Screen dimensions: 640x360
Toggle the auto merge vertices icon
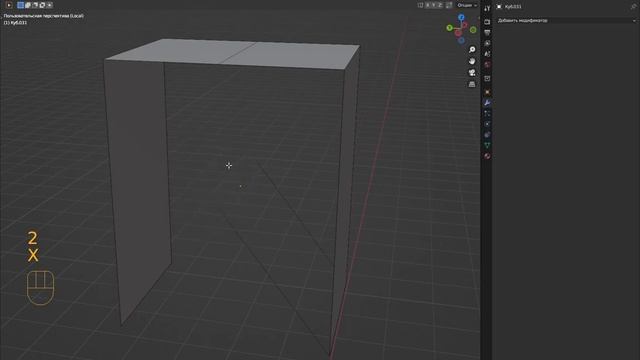click(x=449, y=5)
